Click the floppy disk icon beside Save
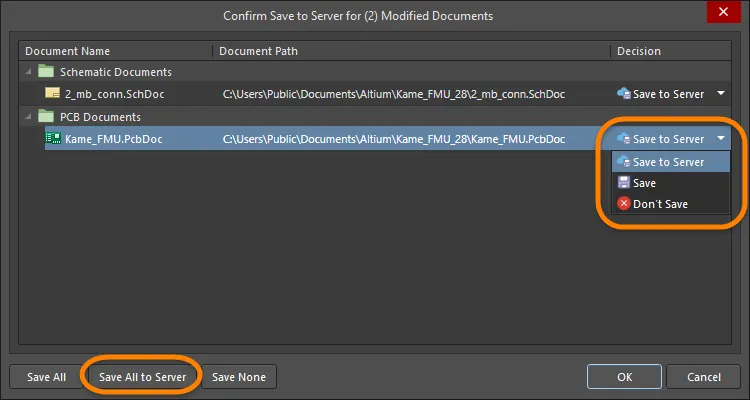 (624, 183)
